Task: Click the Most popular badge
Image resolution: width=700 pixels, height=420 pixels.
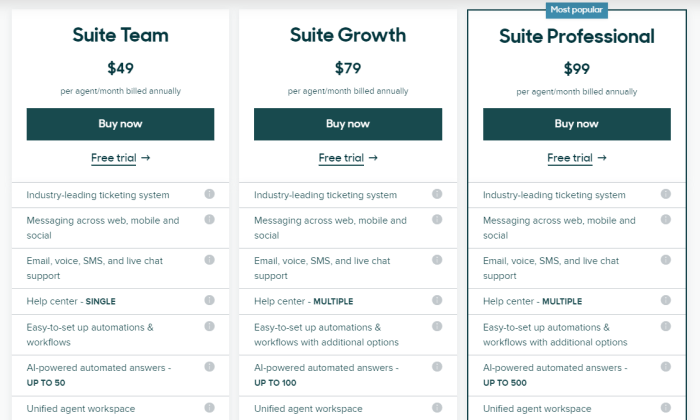Action: [576, 10]
